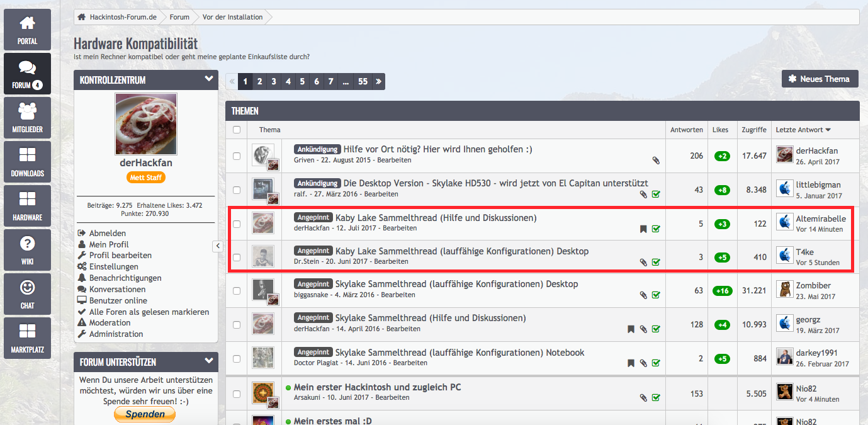Tick checkbox for Skylake Notebook thread
Image resolution: width=868 pixels, height=425 pixels.
[x=237, y=358]
